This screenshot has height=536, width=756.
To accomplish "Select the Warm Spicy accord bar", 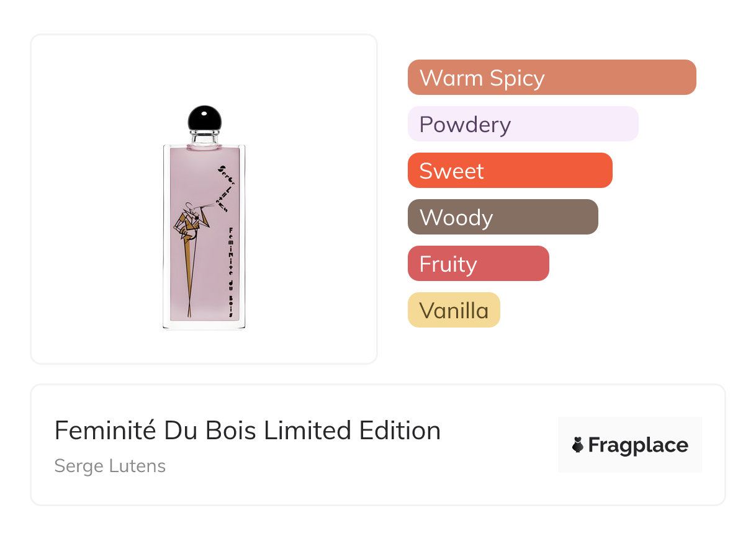I will click(x=551, y=78).
